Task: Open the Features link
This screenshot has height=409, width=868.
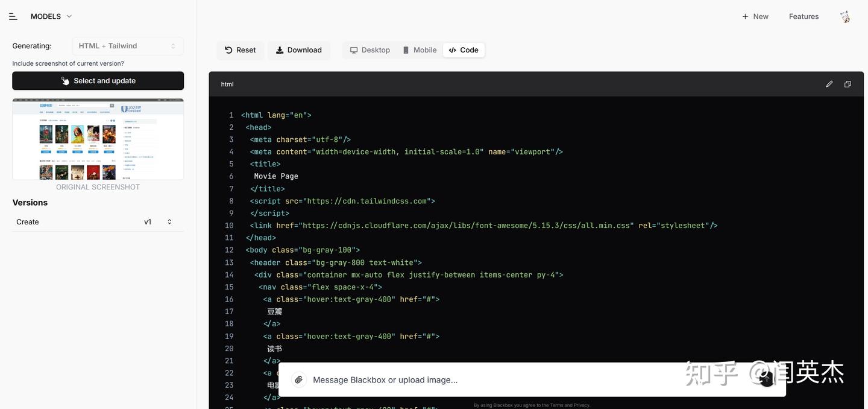Action: pos(804,16)
